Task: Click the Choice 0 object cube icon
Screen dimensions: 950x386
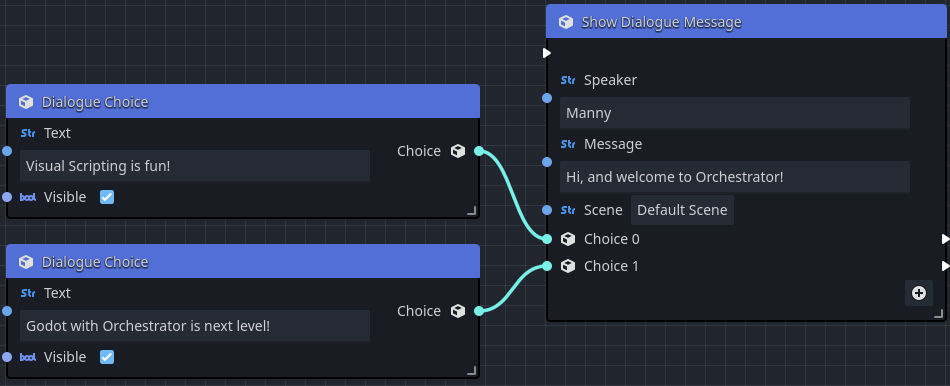Action: pos(568,239)
